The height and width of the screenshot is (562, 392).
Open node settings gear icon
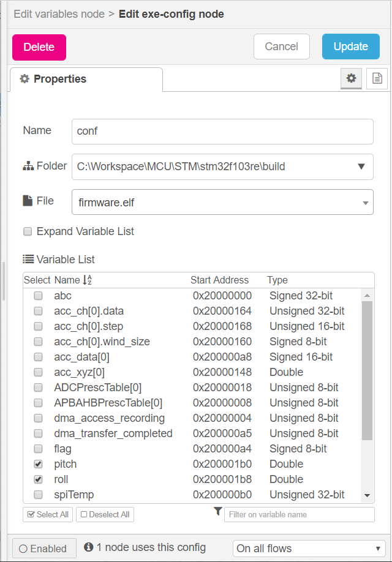[x=351, y=78]
